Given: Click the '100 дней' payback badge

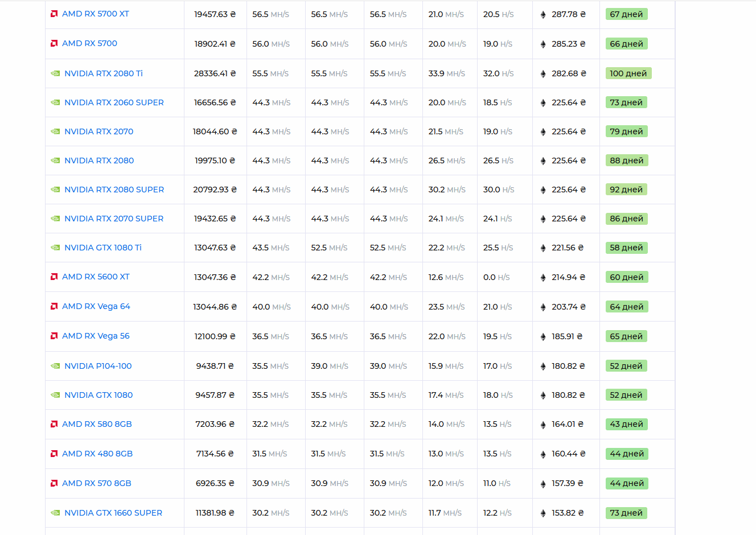Looking at the screenshot, I should pos(628,73).
